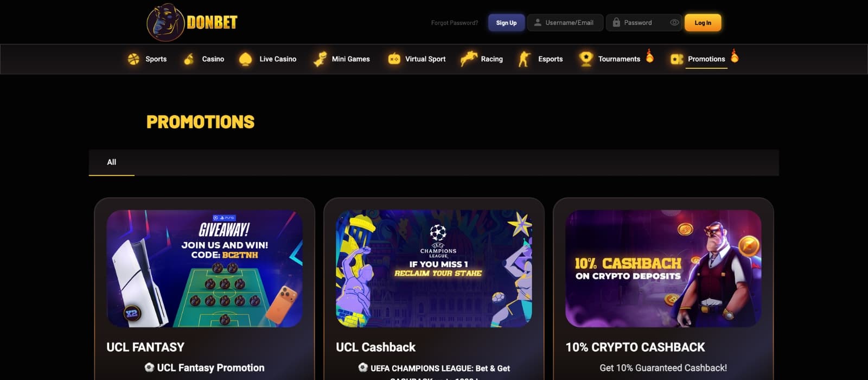Screen dimensions: 868x380
Task: Click the Log In button
Action: [x=703, y=22]
